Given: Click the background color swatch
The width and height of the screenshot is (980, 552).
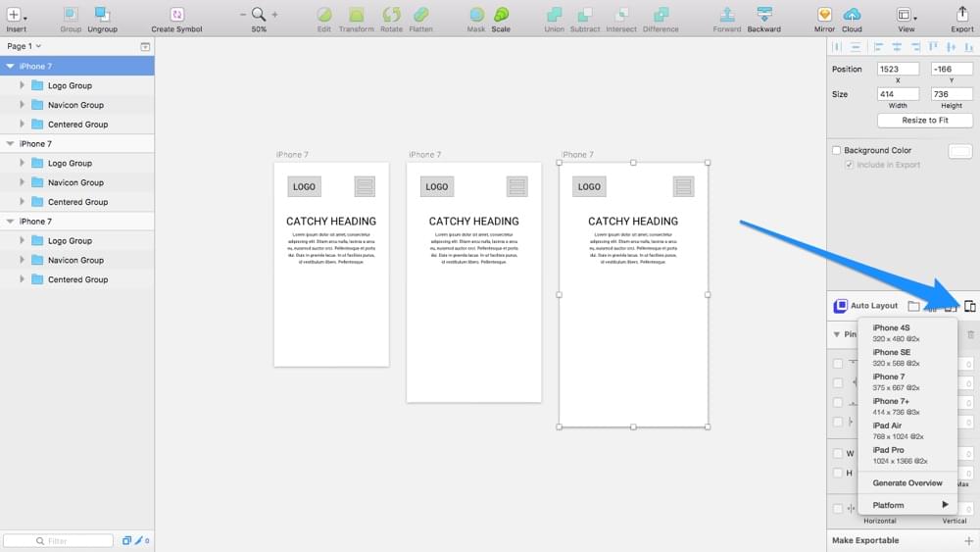Looking at the screenshot, I should point(960,151).
